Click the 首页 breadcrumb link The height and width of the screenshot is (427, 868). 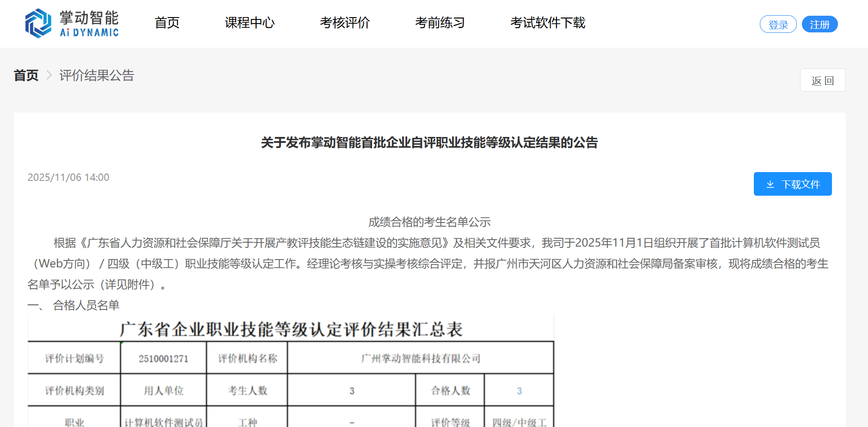(26, 75)
